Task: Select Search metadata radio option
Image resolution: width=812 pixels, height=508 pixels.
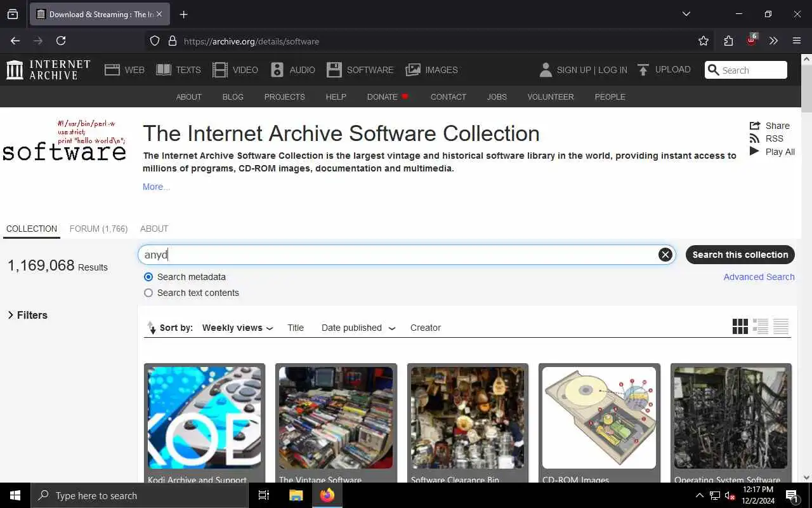Action: (148, 277)
